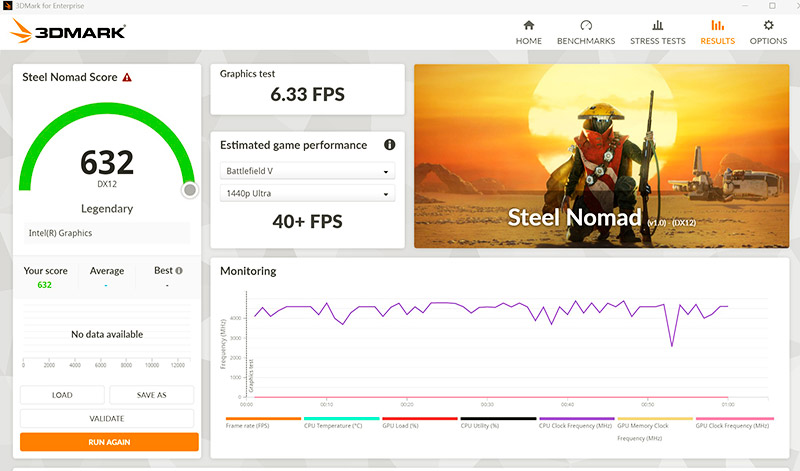The image size is (800, 471).
Task: Click the gray knob on the score gauge
Action: 190,190
